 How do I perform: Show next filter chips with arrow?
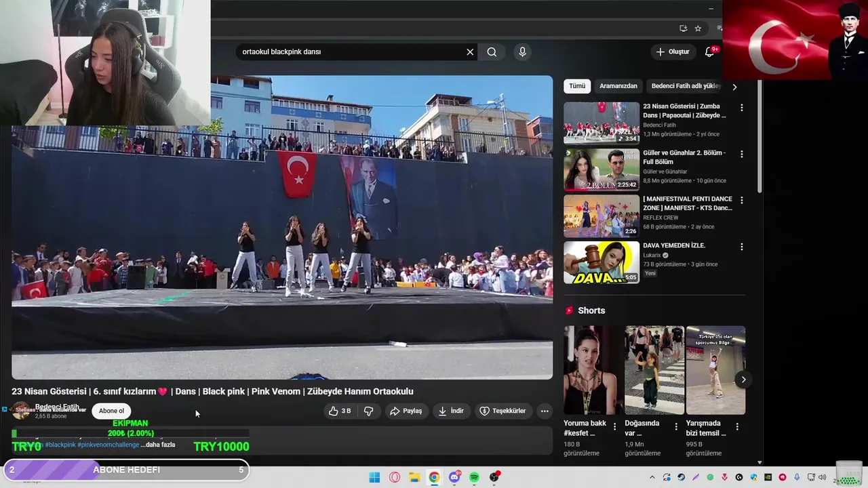734,87
